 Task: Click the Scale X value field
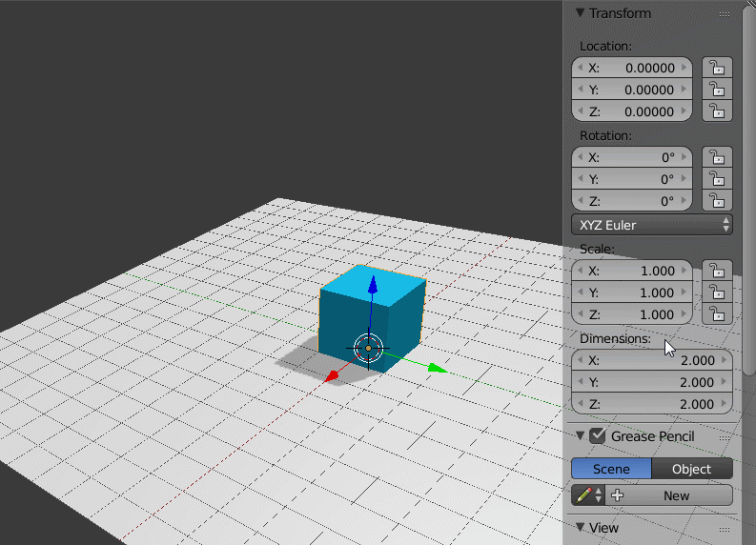[x=632, y=271]
